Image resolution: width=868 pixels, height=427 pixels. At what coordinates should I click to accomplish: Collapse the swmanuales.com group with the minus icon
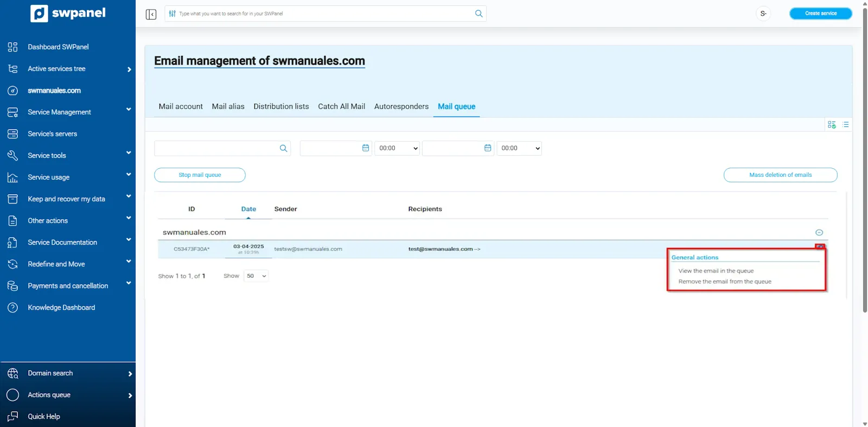point(819,233)
